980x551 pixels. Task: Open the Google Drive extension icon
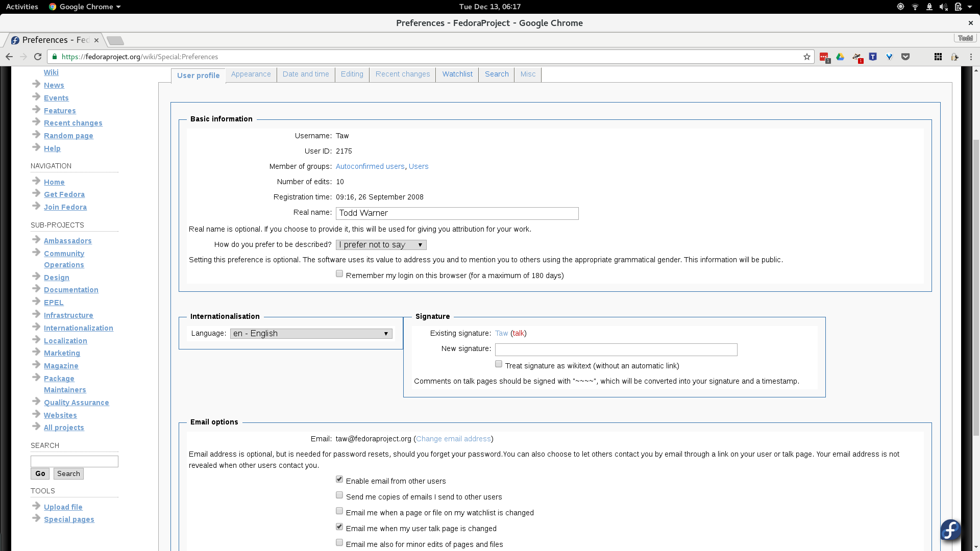point(840,57)
